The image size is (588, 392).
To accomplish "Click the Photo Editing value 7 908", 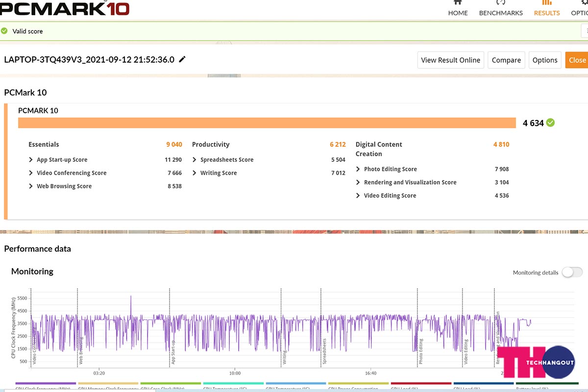I will tap(502, 169).
